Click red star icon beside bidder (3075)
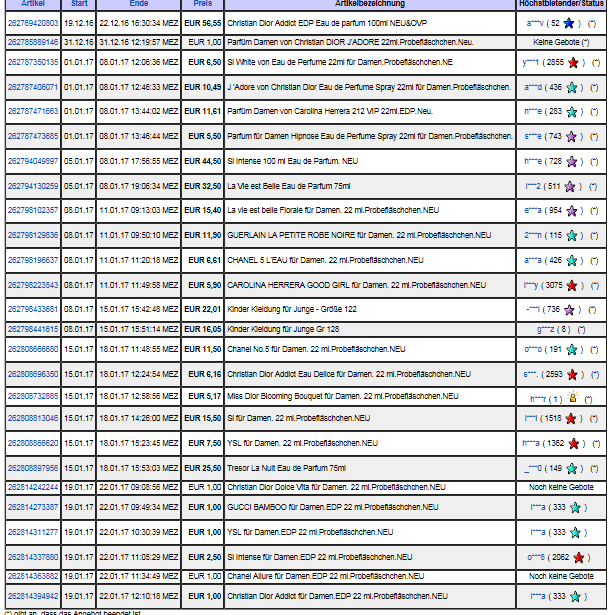Image resolution: width=610 pixels, height=615 pixels. click(572, 286)
